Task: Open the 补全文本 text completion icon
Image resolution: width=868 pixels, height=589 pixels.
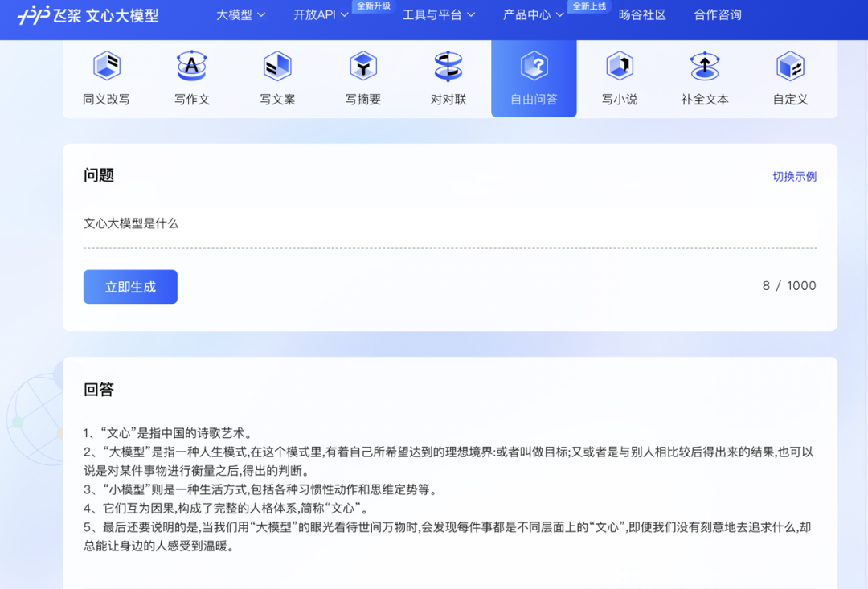Action: 705,66
